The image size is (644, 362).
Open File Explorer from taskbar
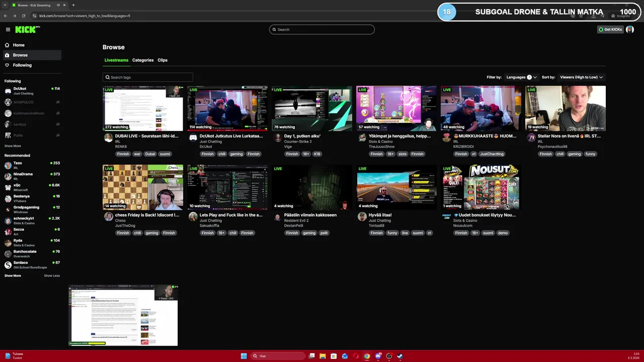(x=323, y=356)
